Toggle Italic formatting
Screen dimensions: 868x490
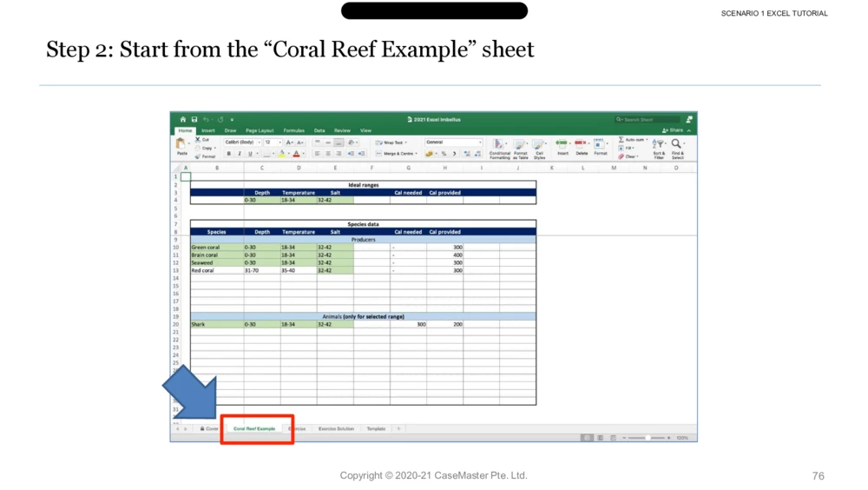[x=240, y=154]
